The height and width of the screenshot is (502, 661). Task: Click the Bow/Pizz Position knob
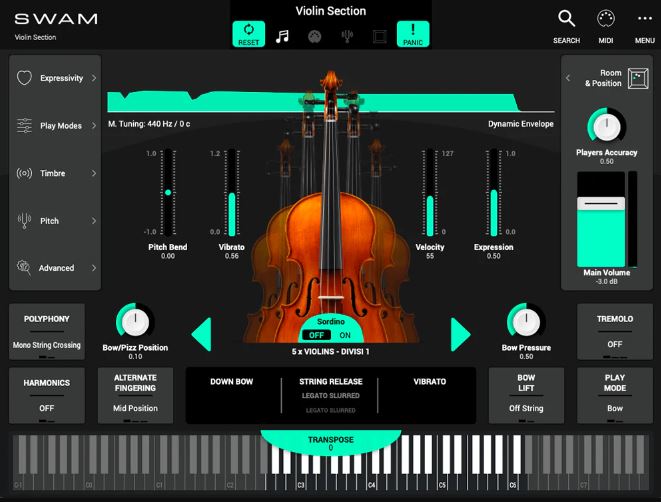pos(135,322)
